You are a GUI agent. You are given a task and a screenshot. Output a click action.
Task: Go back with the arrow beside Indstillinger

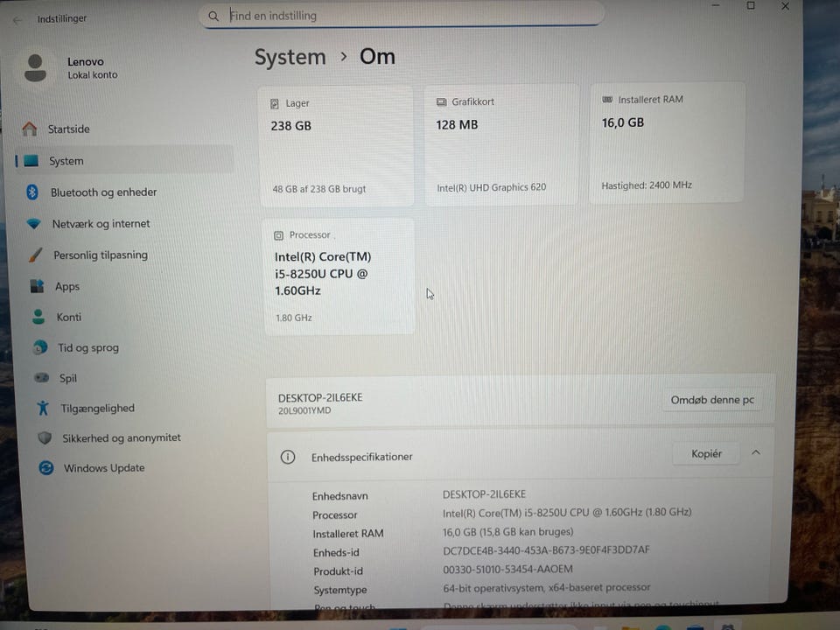(17, 20)
